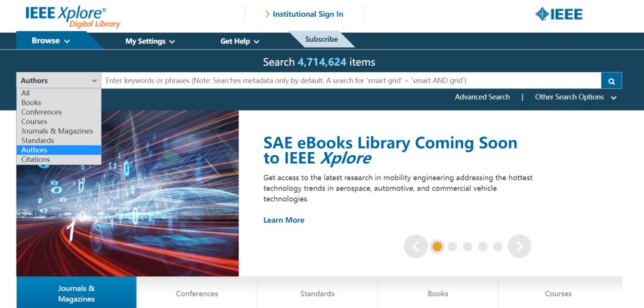Click the magnifier search button

[611, 81]
